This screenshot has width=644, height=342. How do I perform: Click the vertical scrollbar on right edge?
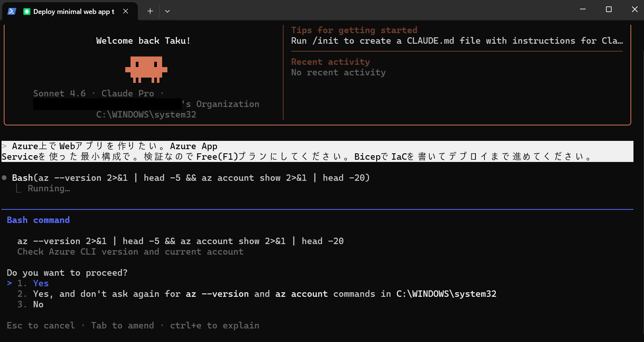pyautogui.click(x=642, y=181)
